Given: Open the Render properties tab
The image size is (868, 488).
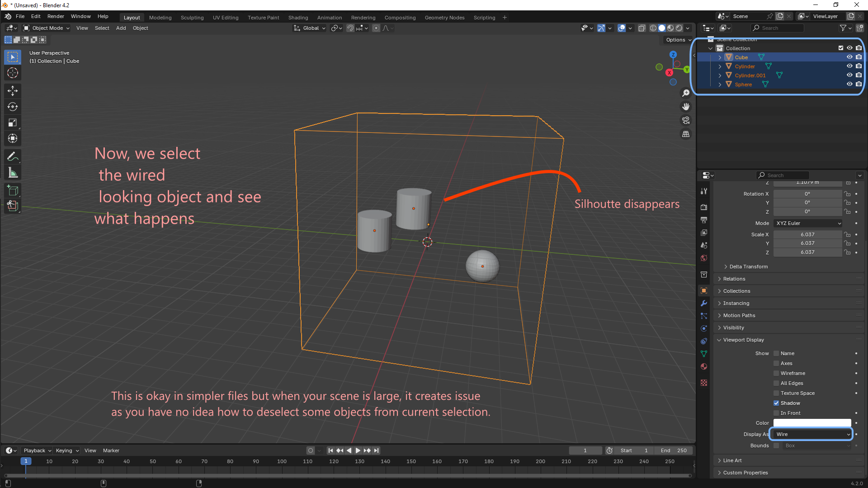Looking at the screenshot, I should click(704, 207).
